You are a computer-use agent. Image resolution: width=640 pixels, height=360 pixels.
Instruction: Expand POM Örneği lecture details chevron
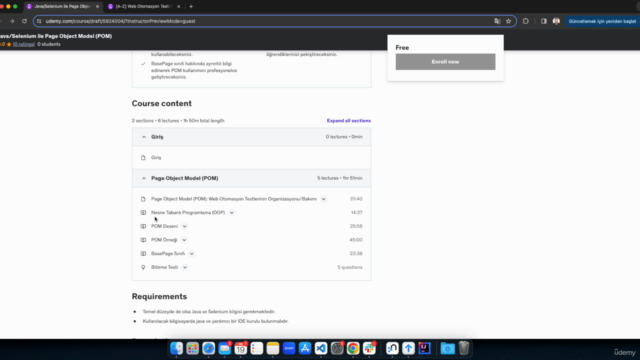184,240
